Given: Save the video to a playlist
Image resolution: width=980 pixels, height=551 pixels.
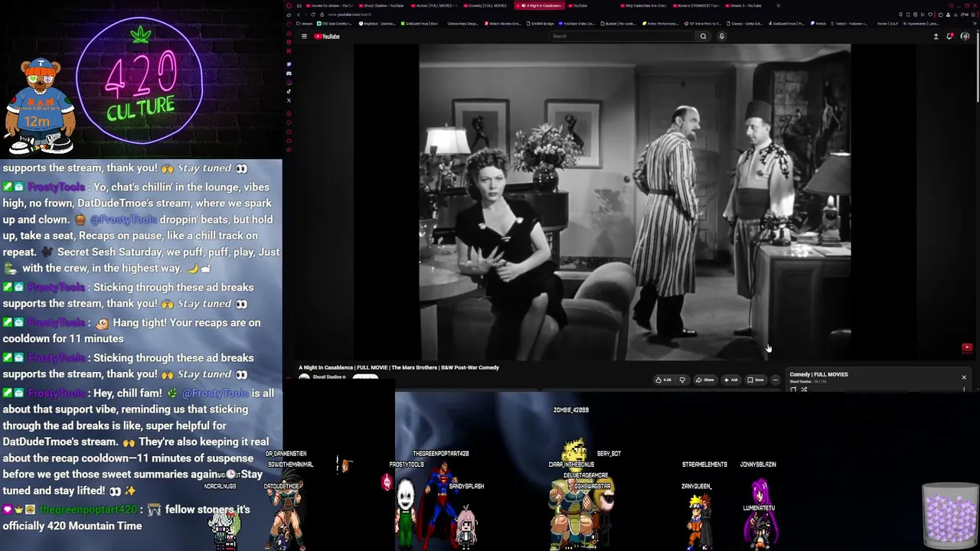Looking at the screenshot, I should tap(756, 380).
